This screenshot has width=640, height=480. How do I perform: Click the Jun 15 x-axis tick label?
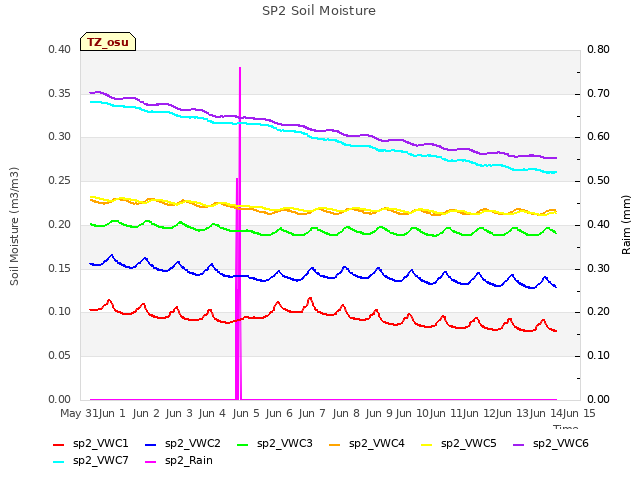(x=579, y=413)
